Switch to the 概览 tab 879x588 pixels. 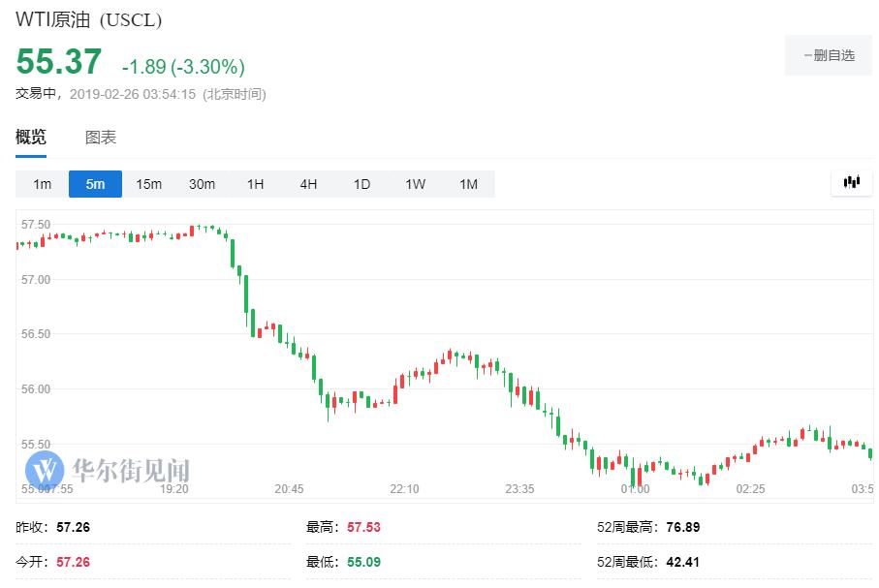pyautogui.click(x=31, y=138)
